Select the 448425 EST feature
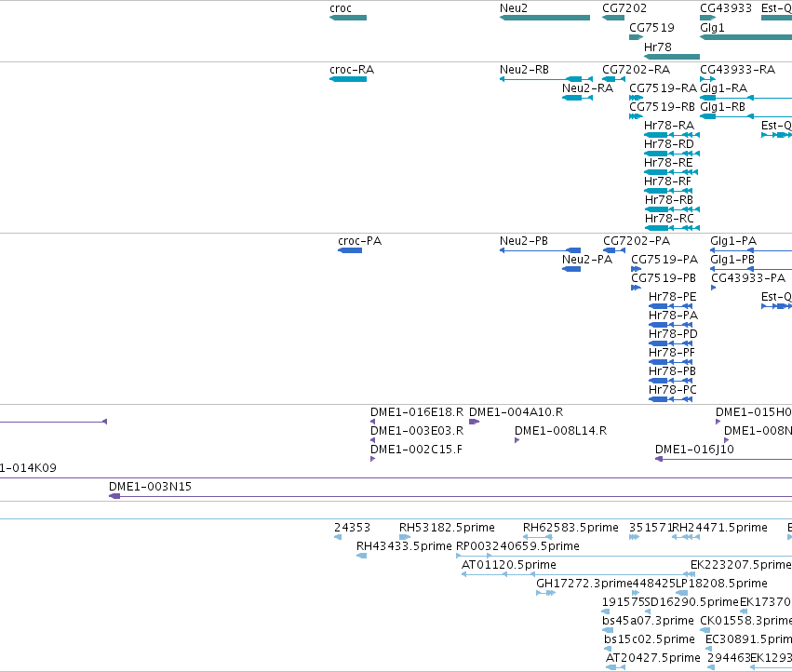The image size is (792, 672). coord(636,593)
